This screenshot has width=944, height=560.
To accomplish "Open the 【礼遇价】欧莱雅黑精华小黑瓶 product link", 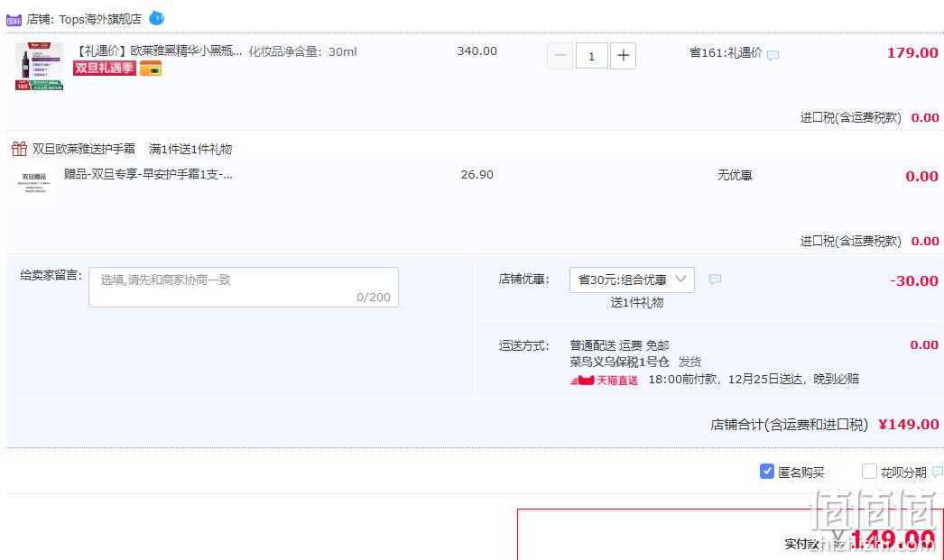I will pos(160,51).
